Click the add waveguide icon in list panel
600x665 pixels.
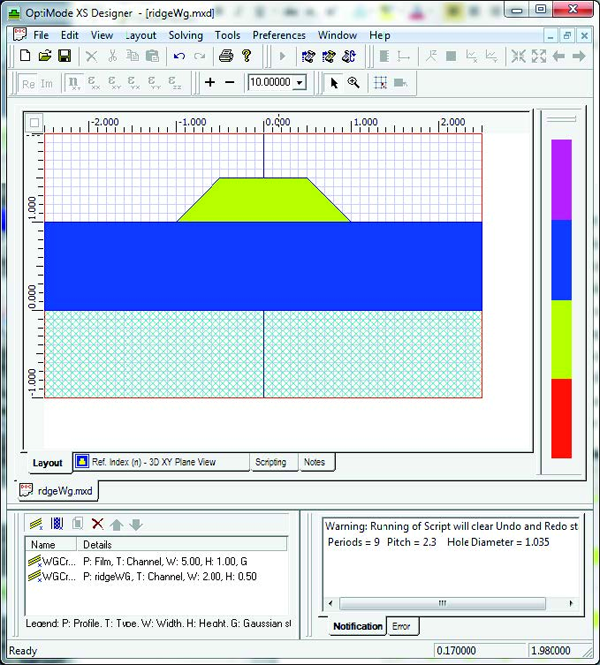(x=36, y=524)
